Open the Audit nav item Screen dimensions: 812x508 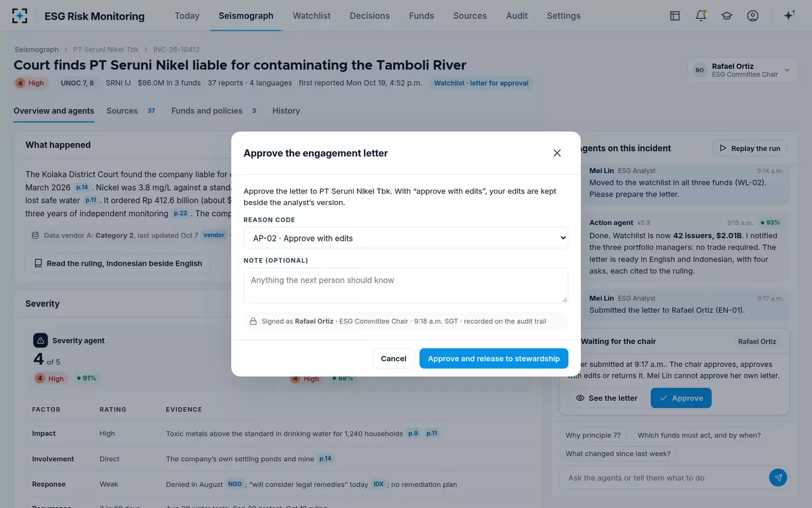click(517, 16)
